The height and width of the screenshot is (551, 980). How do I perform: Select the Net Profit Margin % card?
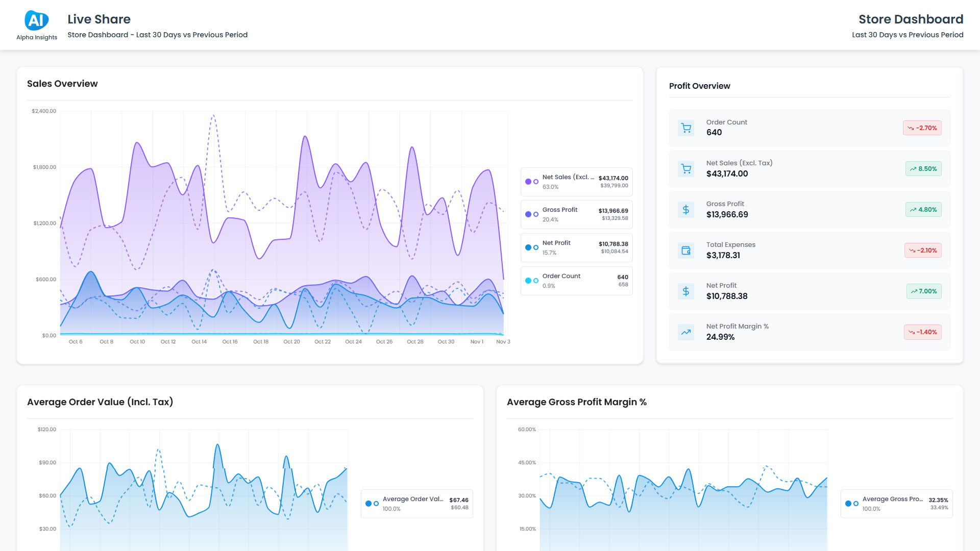809,332
